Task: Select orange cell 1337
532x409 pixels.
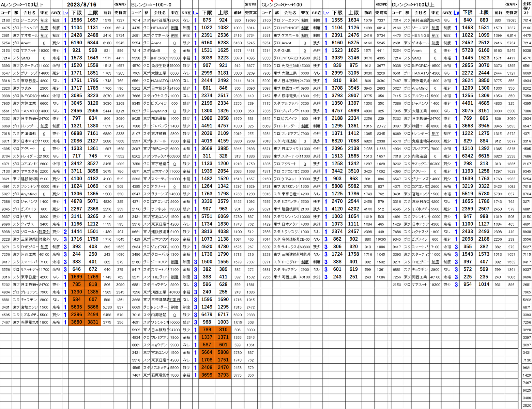Action: [207, 337]
